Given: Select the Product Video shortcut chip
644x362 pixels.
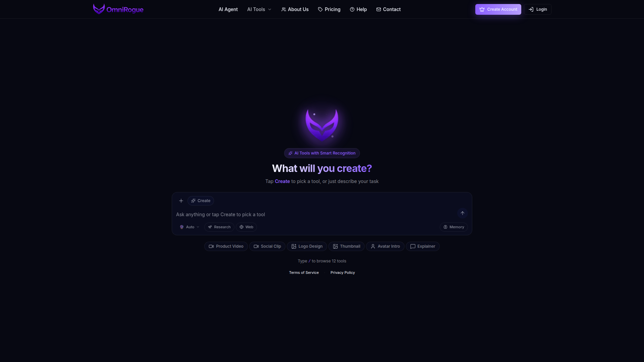Looking at the screenshot, I should [x=226, y=246].
